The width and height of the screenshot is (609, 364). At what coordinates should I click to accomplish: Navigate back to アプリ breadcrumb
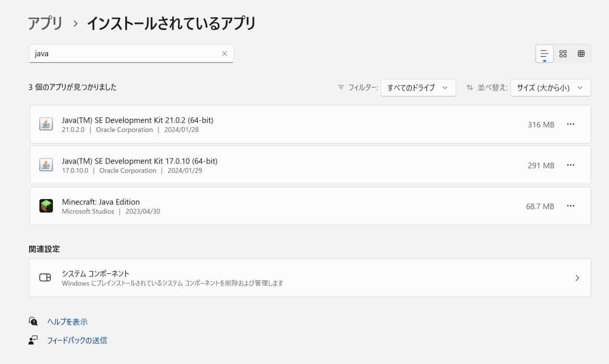(45, 23)
